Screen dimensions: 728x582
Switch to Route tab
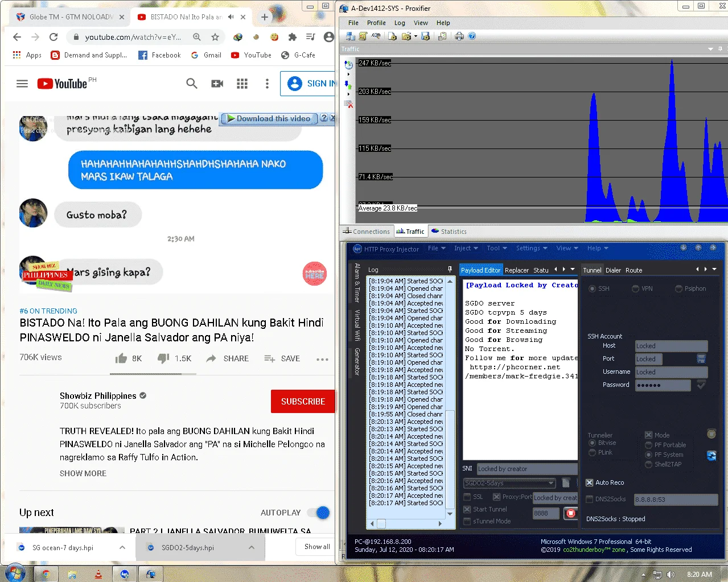(x=634, y=270)
